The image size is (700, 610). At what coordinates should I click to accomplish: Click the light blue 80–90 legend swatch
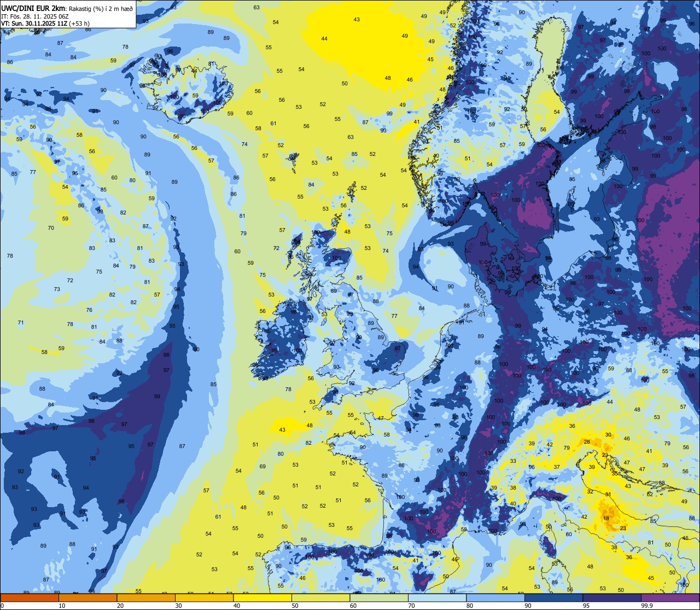coord(495,598)
